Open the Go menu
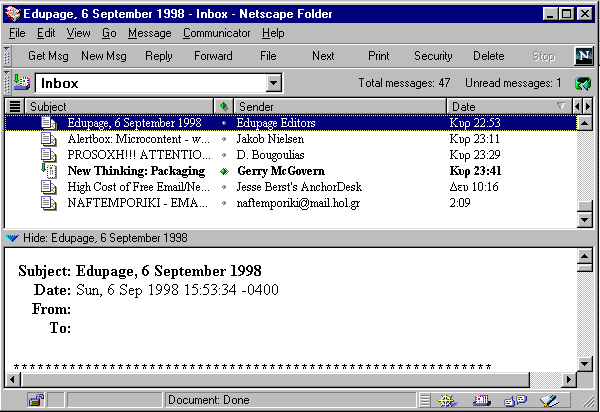Image resolution: width=600 pixels, height=412 pixels. tap(109, 33)
